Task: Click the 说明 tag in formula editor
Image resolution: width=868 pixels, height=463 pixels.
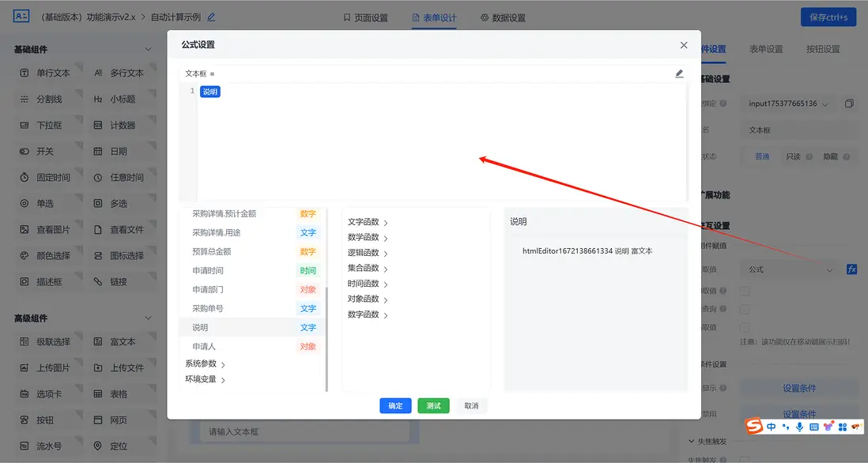Action: pos(209,92)
